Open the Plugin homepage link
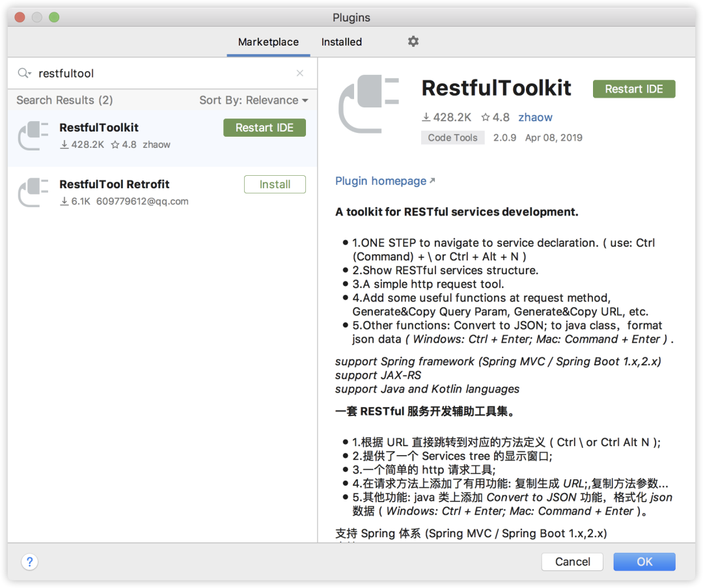Image resolution: width=703 pixels, height=588 pixels. tap(381, 181)
